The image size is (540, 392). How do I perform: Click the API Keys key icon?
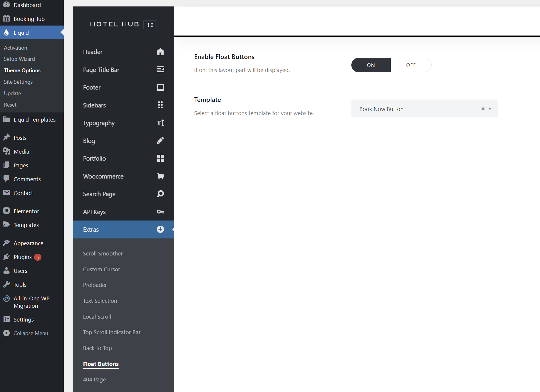pos(160,212)
